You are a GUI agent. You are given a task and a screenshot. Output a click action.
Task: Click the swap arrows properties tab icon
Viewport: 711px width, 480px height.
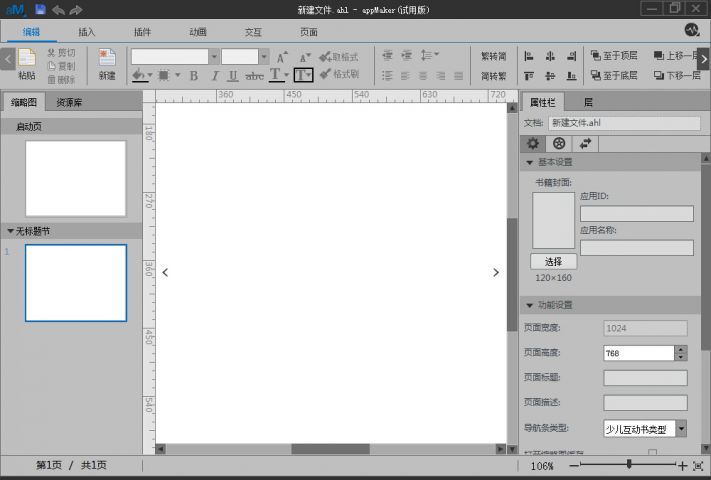point(585,143)
